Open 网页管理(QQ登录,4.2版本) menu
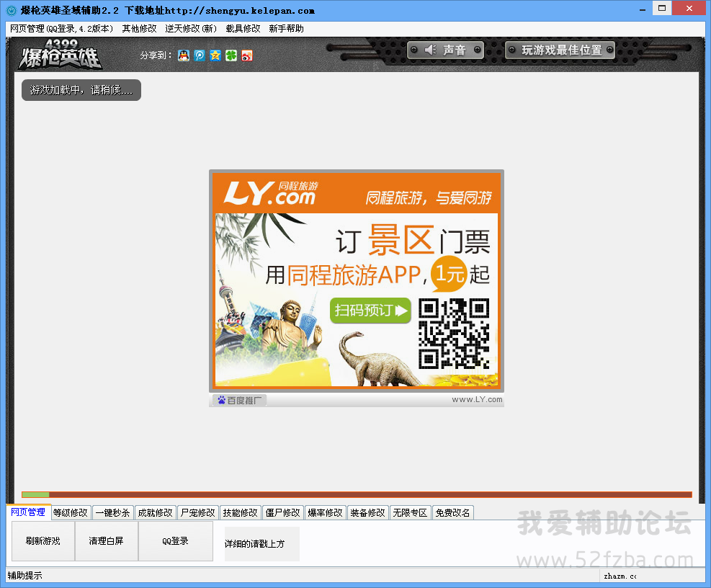This screenshot has height=588, width=711. tap(61, 29)
